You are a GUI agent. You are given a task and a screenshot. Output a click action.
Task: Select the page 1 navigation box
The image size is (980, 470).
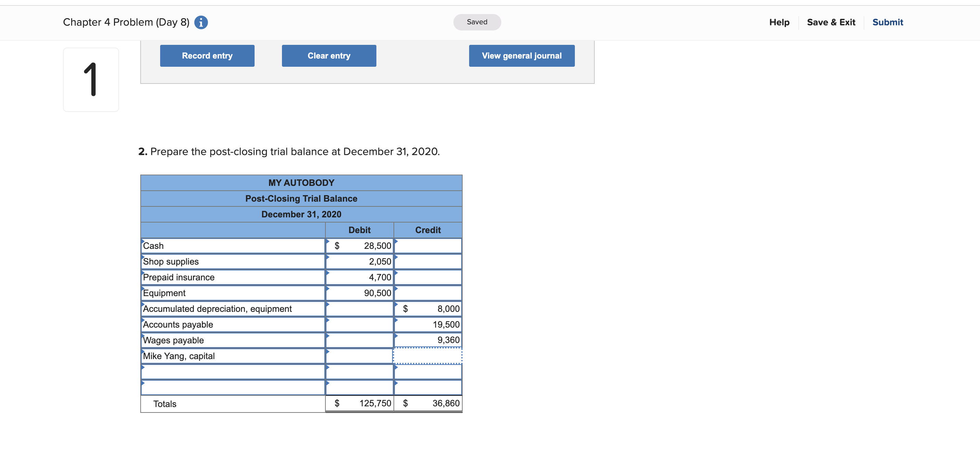[x=91, y=79]
